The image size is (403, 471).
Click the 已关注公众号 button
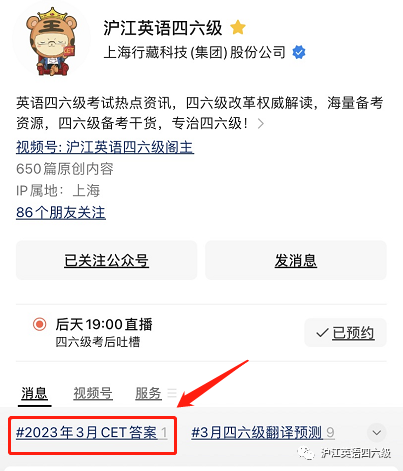pos(107,260)
